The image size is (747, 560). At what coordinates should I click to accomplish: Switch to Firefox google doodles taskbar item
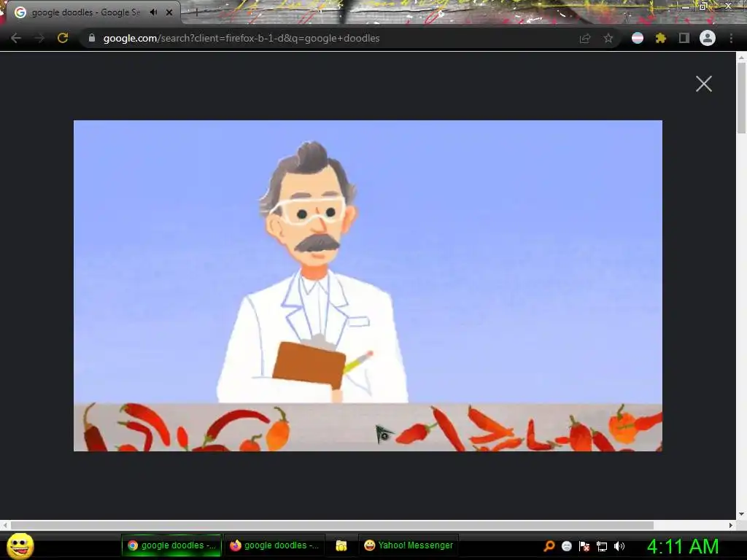(x=274, y=545)
